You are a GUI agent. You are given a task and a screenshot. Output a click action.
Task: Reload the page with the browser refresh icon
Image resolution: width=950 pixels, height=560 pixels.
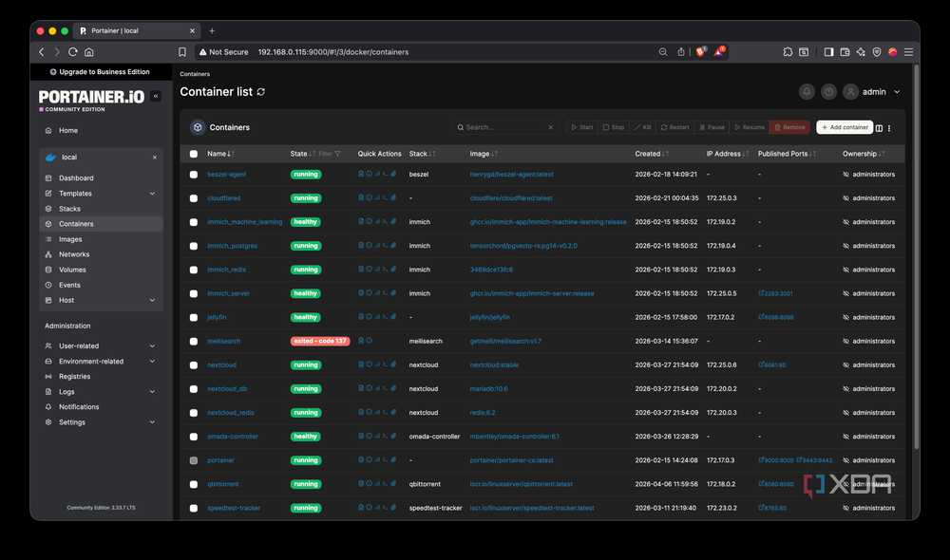coord(73,52)
